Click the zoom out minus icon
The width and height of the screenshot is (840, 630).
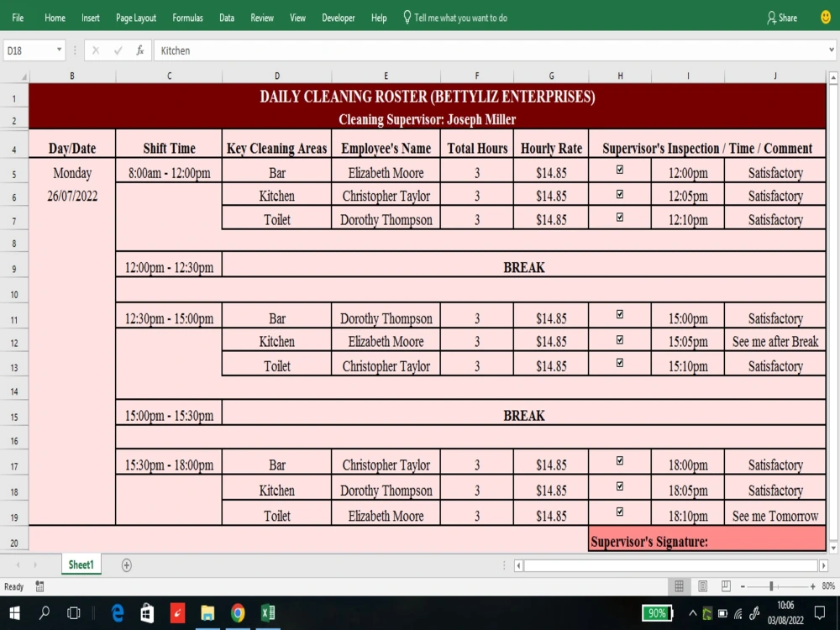click(x=743, y=586)
